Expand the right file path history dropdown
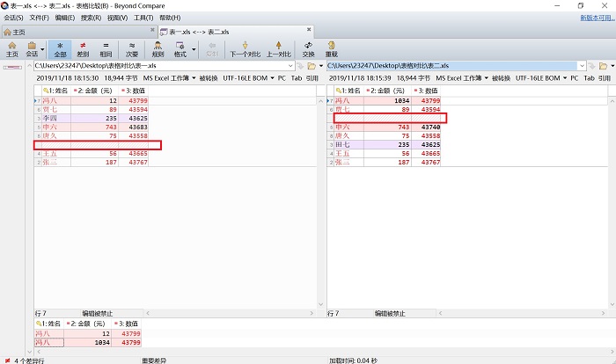The width and height of the screenshot is (616, 364). 582,66
